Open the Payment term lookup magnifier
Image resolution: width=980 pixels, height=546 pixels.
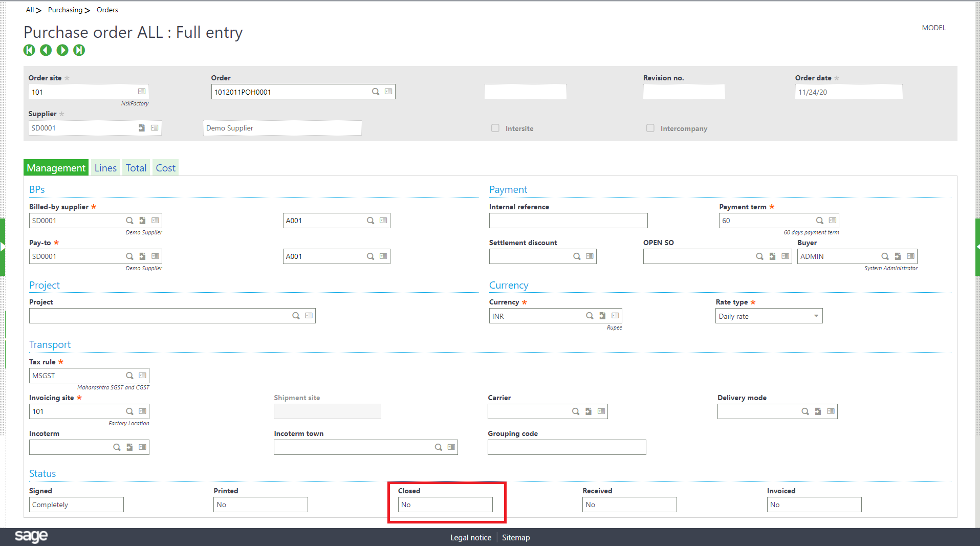(x=819, y=220)
